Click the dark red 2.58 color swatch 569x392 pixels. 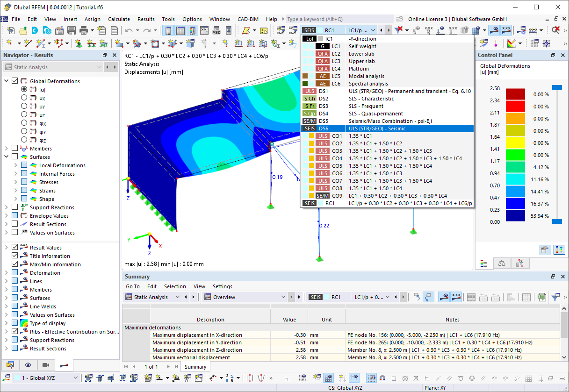click(x=516, y=94)
